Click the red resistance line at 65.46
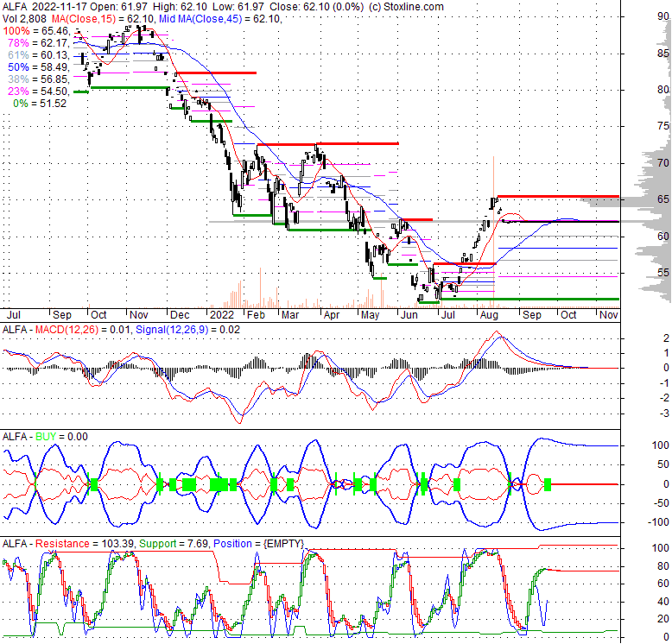This screenshot has height=644, width=672. pos(558,197)
